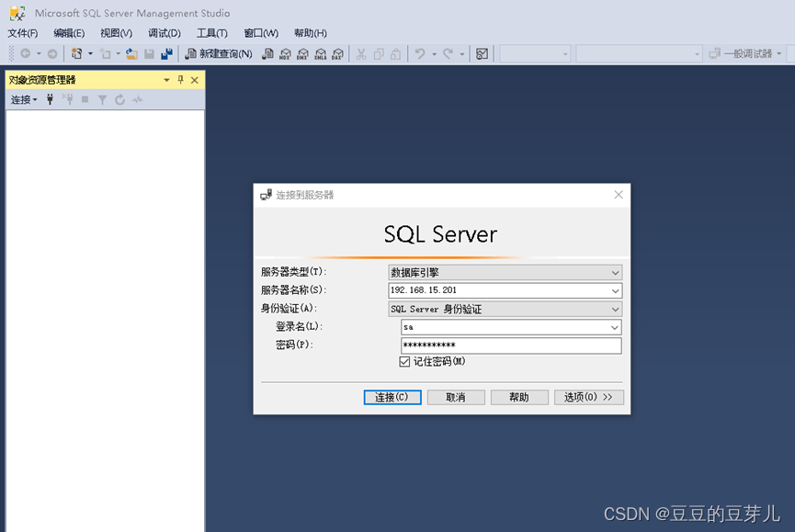Screen dimensions: 795x532
Task: Expand the undo history dropdown arrow
Action: coord(434,53)
